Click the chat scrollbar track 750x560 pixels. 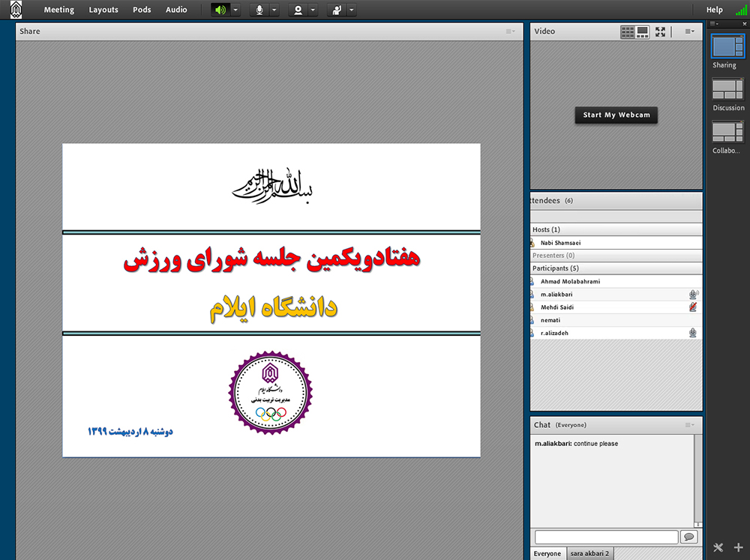coord(698,480)
